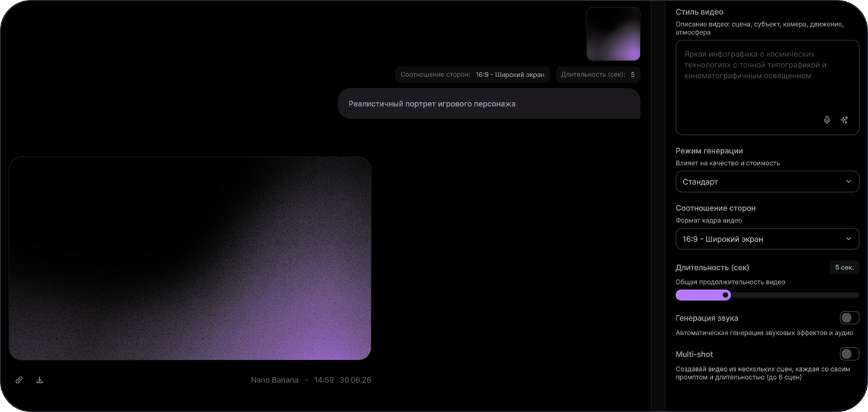Click the Общая продолжительность видео caption
This screenshot has height=412, width=868.
pyautogui.click(x=731, y=282)
